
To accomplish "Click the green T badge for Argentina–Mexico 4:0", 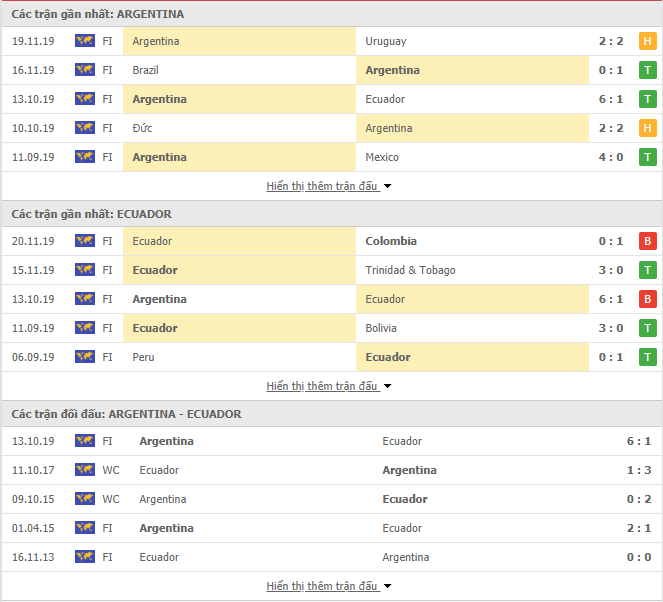I will (647, 157).
